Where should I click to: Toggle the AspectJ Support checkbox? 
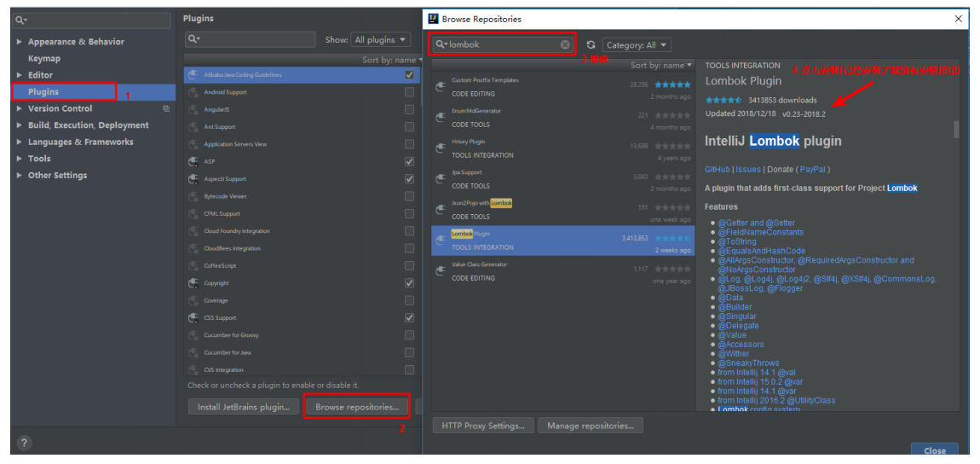[409, 179]
